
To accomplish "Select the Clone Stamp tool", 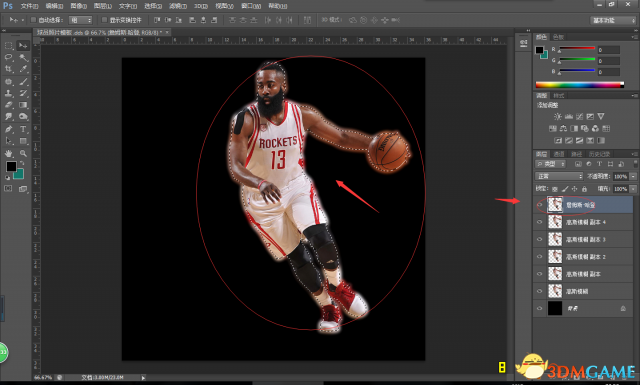I will click(x=9, y=93).
